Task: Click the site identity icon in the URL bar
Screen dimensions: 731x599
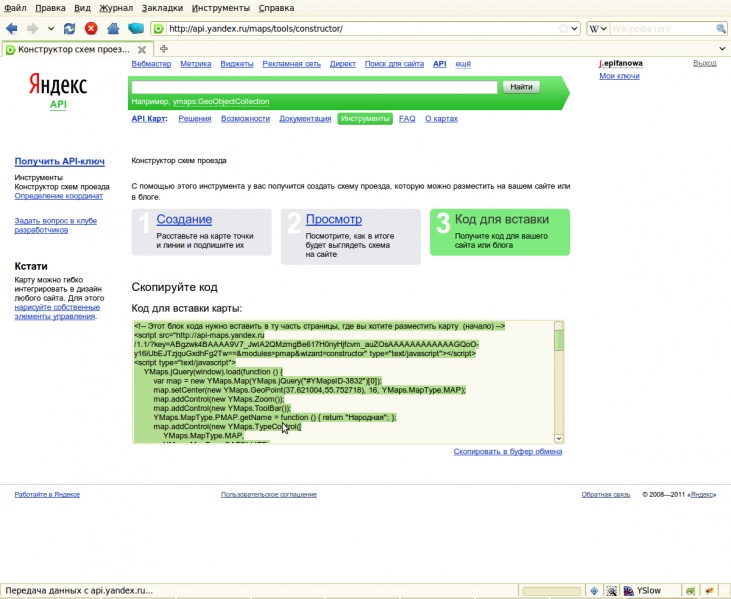Action: point(159,29)
